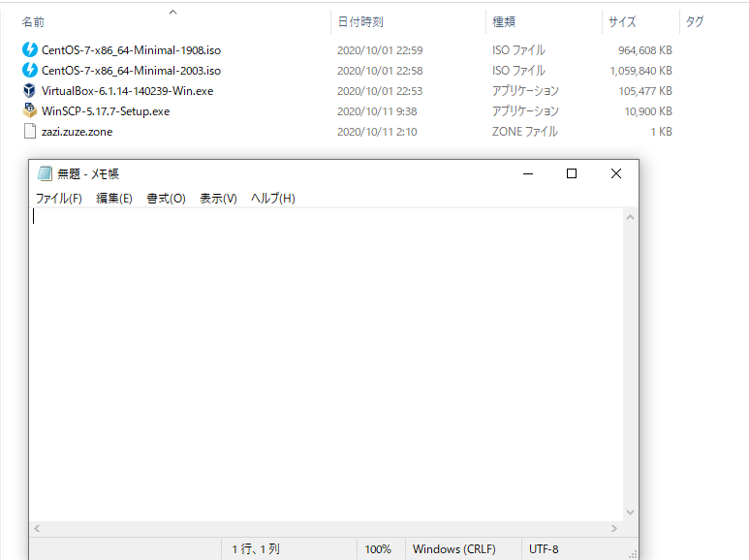Click the date 2020/10/01 22:53
Screen dimensions: 749x560
(380, 91)
